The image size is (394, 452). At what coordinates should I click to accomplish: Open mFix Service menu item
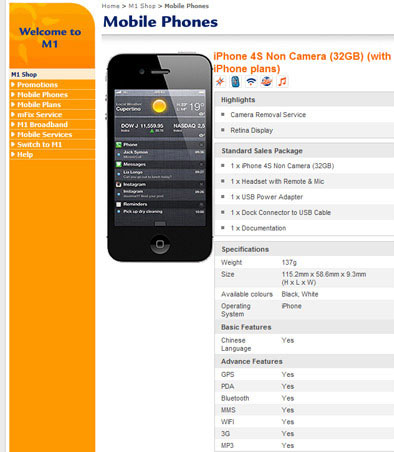tap(39, 115)
